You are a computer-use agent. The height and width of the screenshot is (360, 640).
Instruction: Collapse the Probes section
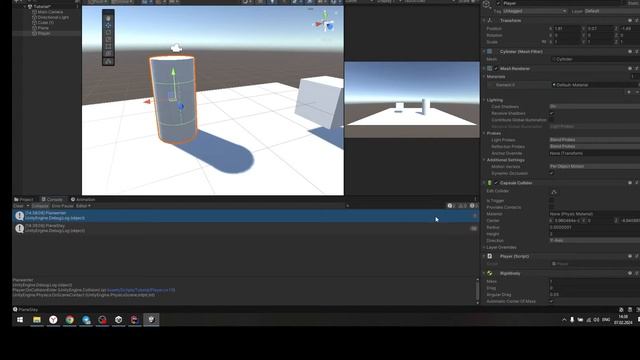(x=484, y=133)
